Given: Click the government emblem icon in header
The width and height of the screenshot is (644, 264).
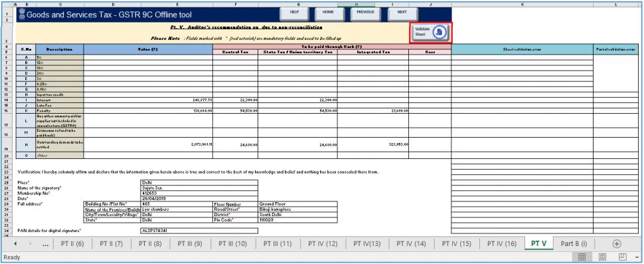Looking at the screenshot, I should tap(21, 15).
